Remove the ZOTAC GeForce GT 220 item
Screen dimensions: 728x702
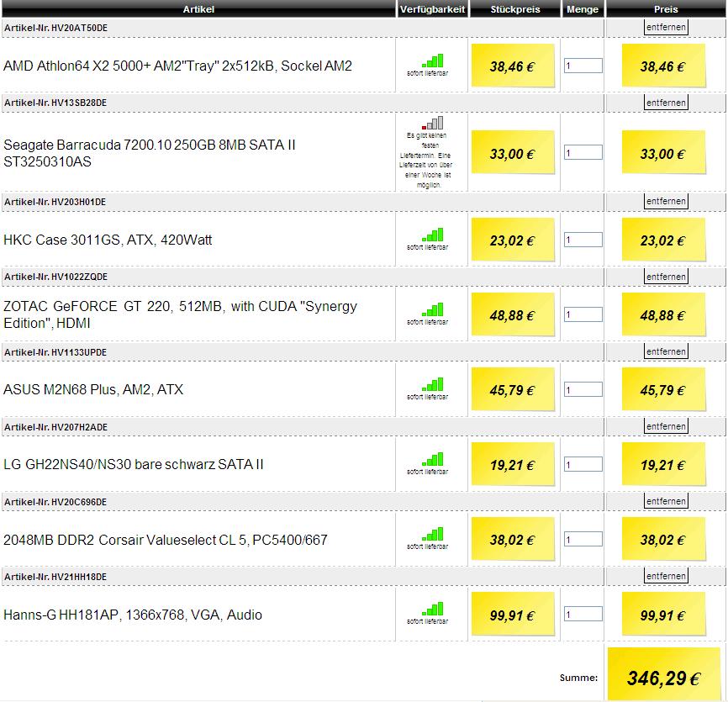click(666, 277)
